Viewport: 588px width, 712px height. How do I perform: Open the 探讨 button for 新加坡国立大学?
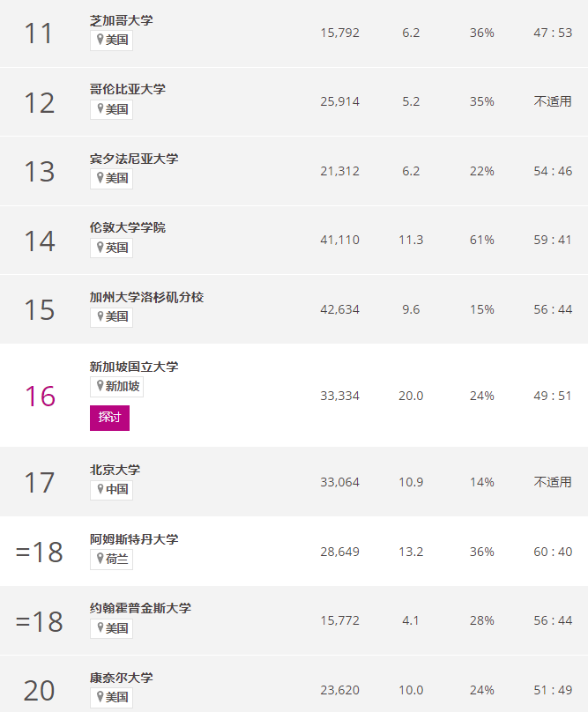[x=109, y=418]
